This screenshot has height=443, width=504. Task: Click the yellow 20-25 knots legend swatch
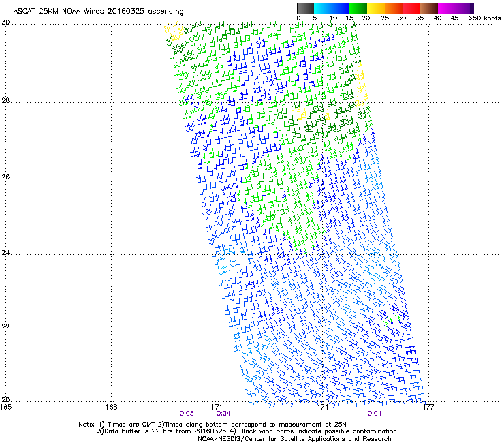376,8
